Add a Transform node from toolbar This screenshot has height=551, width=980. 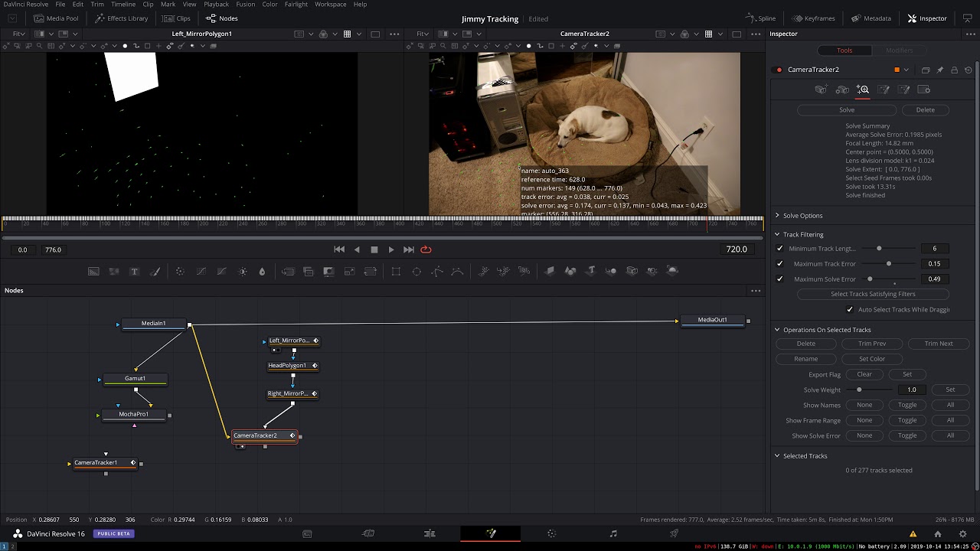coord(371,272)
